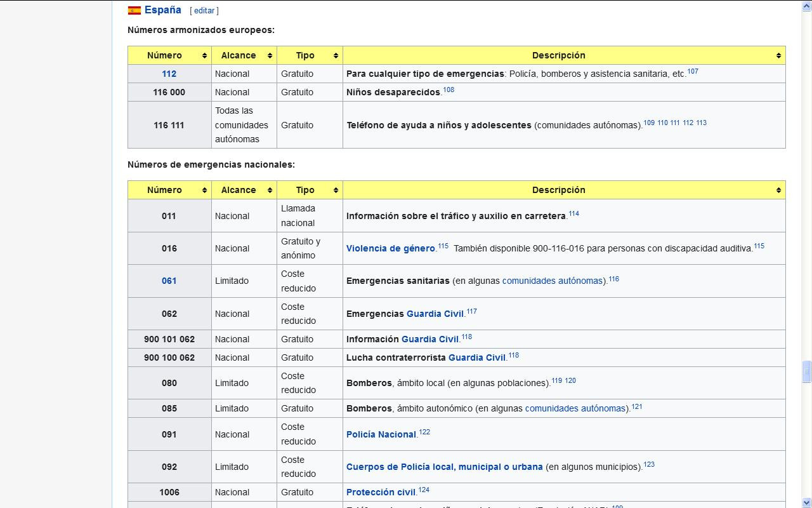Sort national emergencies table by Alcance arrows
Screen dimensions: 812x508
(270, 190)
